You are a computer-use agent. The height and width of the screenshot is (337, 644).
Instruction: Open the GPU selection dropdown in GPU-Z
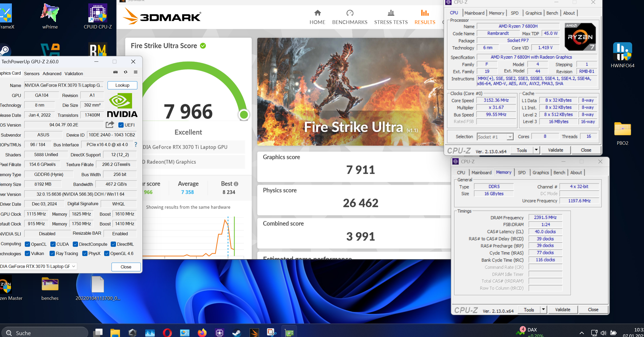click(38, 266)
